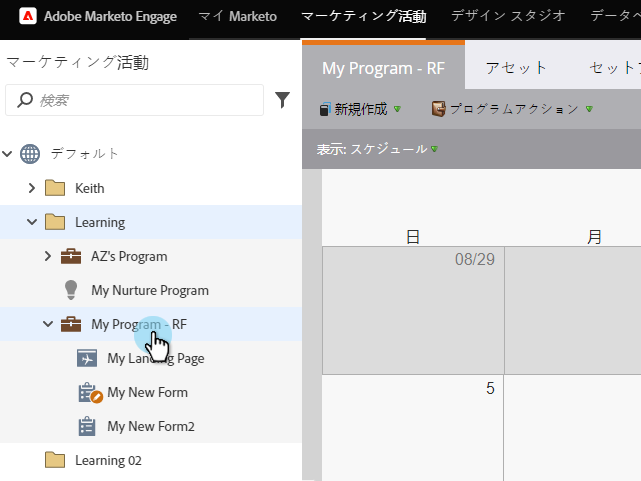Click the 新規作成 icon
The image size is (641, 481).
click(325, 109)
